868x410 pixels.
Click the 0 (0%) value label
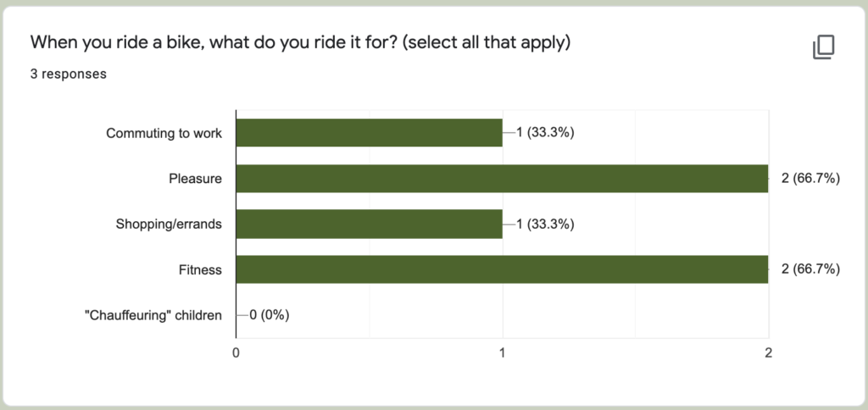(270, 315)
